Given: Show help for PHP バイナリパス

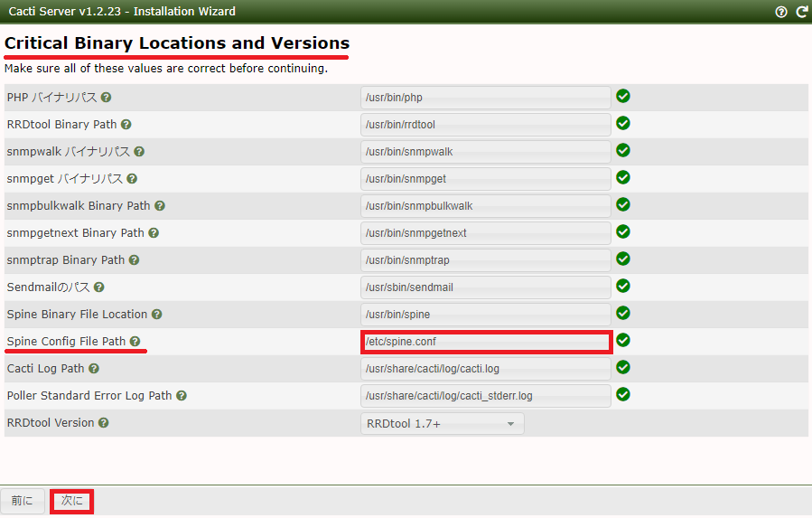Looking at the screenshot, I should pos(107,97).
